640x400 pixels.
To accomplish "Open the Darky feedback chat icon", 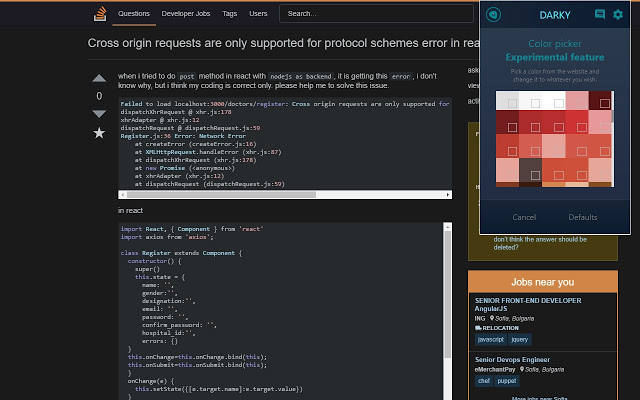I will [x=600, y=14].
